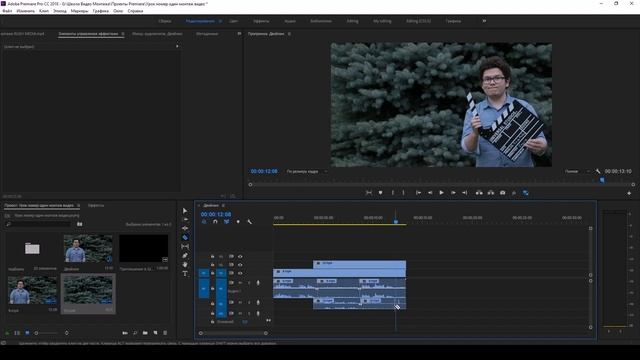
Task: Click the timeline horizontal zoom scrollbar
Action: click(233, 333)
